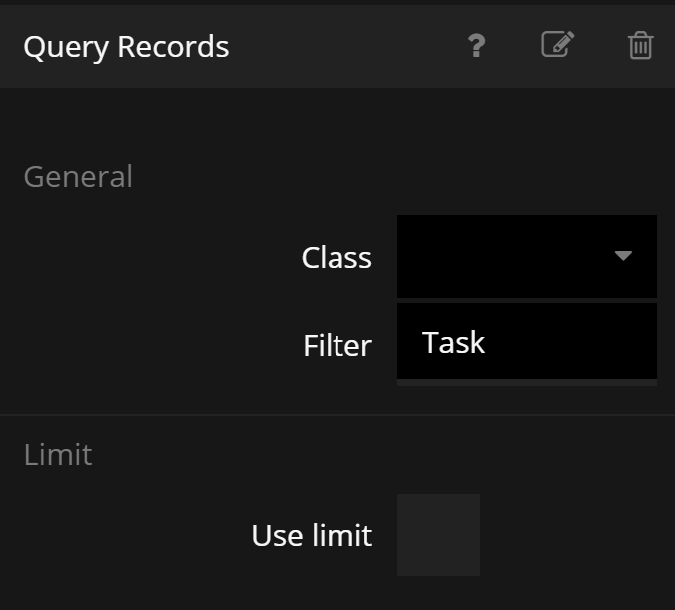The image size is (675, 610).
Task: Click the divider line above Limit
Action: point(337,415)
